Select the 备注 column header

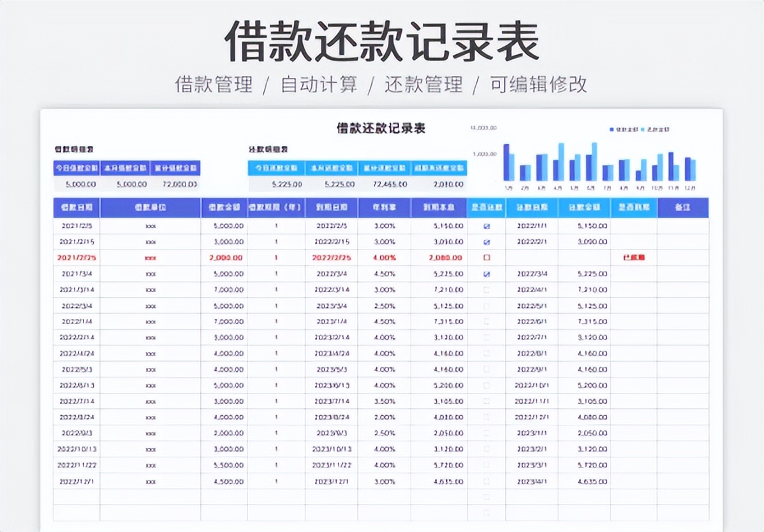coord(684,207)
